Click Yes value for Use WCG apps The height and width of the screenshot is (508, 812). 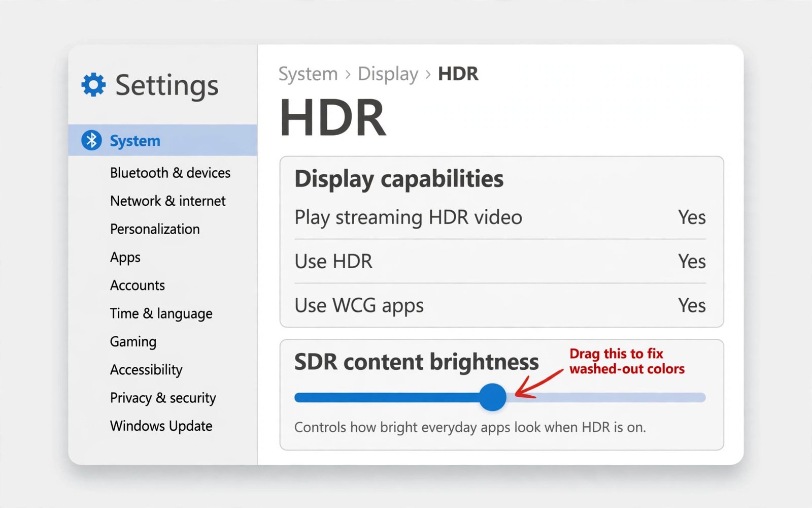[692, 305]
